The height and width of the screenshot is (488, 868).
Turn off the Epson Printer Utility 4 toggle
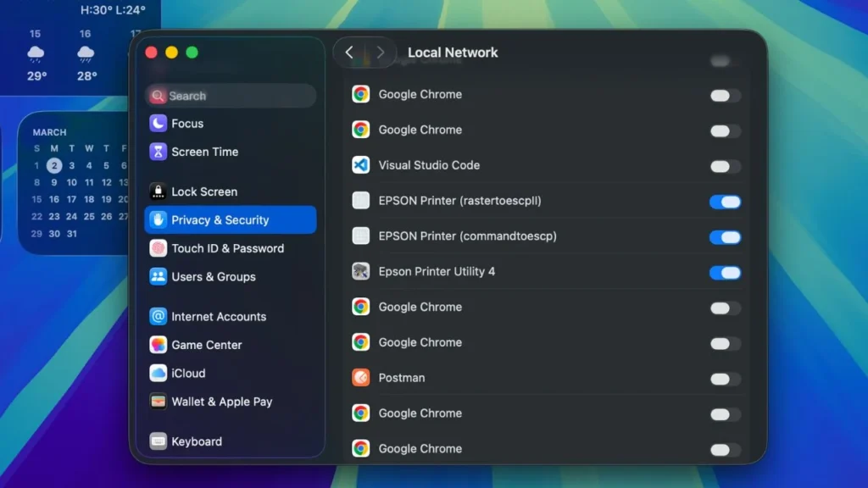click(724, 273)
